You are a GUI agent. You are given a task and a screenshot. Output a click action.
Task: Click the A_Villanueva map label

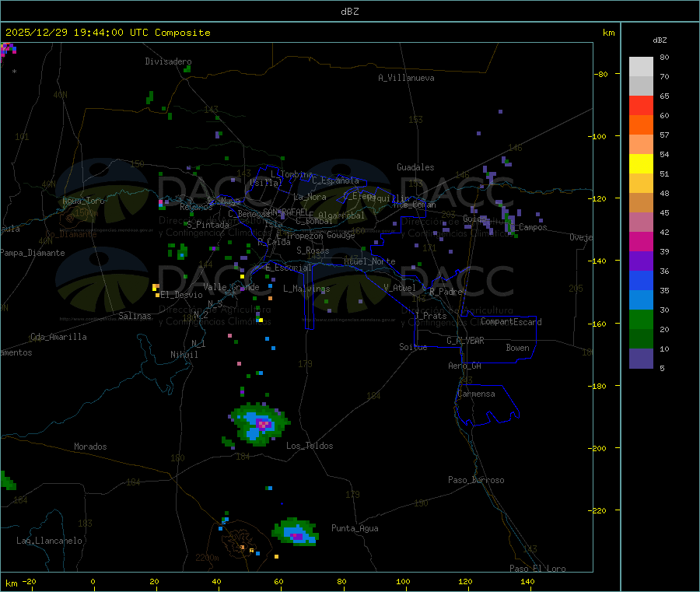[x=406, y=78]
